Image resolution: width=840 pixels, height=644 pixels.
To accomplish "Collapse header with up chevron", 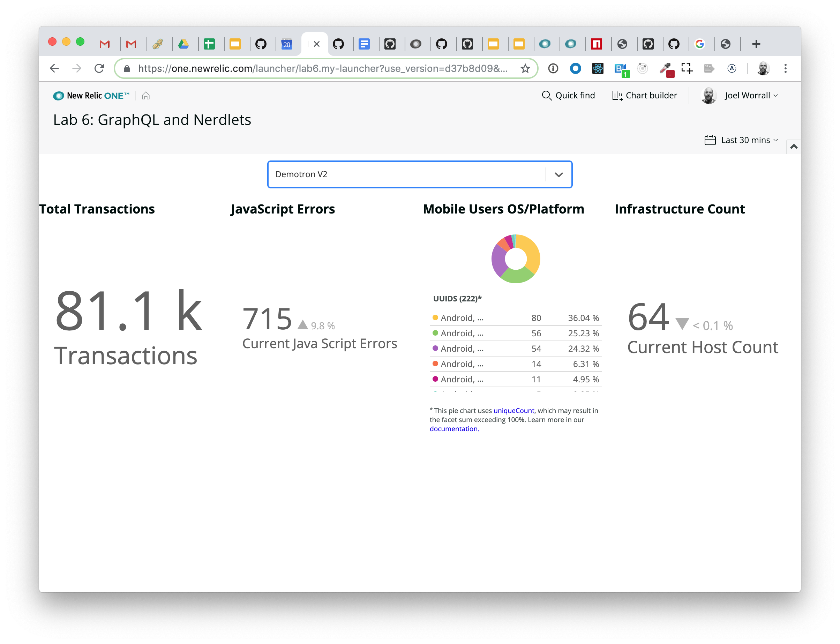I will tap(794, 147).
